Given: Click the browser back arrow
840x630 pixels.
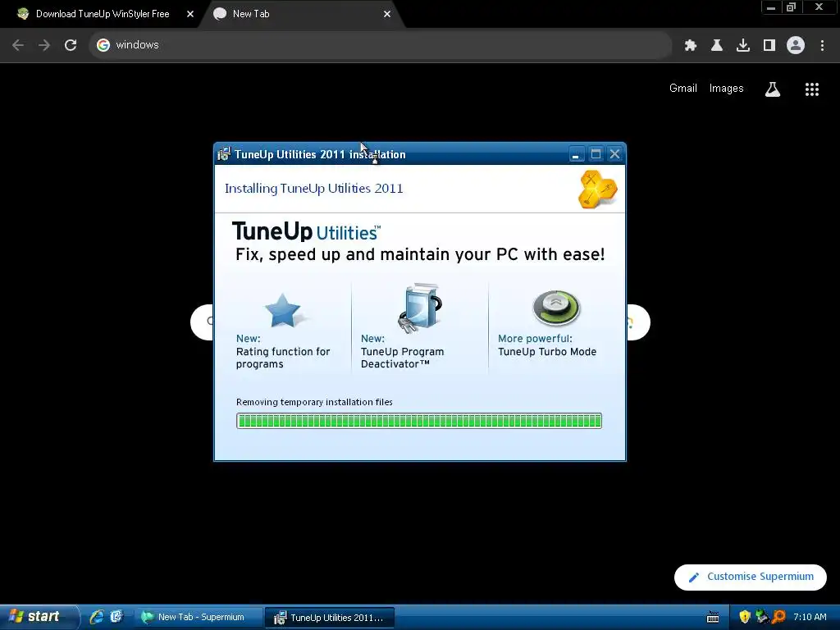Looking at the screenshot, I should (x=18, y=45).
